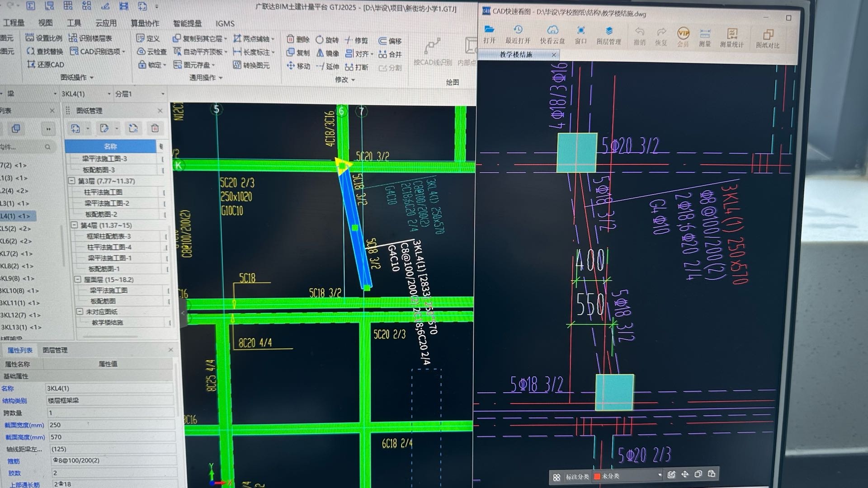This screenshot has width=868, height=488.
Task: Open the IGMS ribbon tab
Action: click(x=225, y=23)
